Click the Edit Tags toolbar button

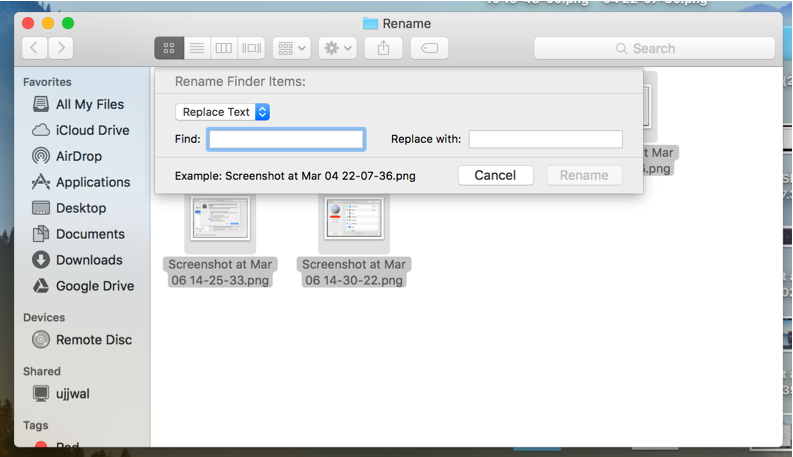pyautogui.click(x=429, y=48)
